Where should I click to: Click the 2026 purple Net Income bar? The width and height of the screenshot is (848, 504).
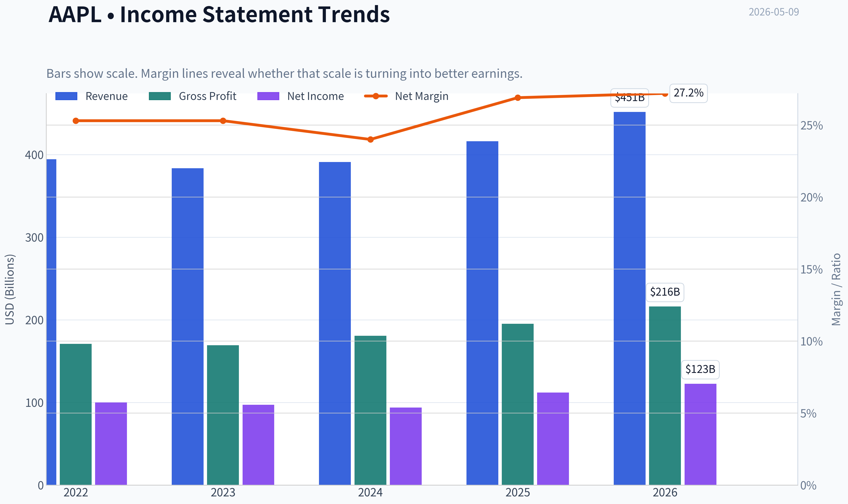(x=700, y=434)
